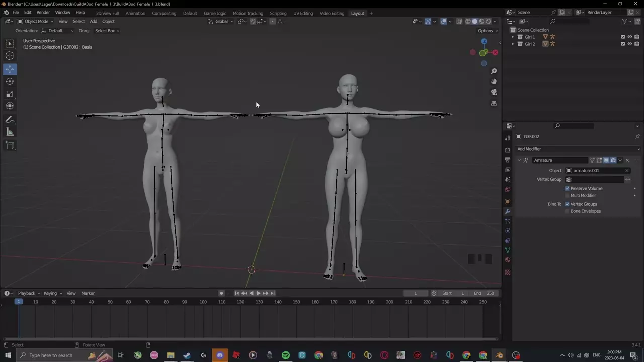The width and height of the screenshot is (644, 362).
Task: Open the Modifier properties wrench tab
Action: pyautogui.click(x=507, y=211)
